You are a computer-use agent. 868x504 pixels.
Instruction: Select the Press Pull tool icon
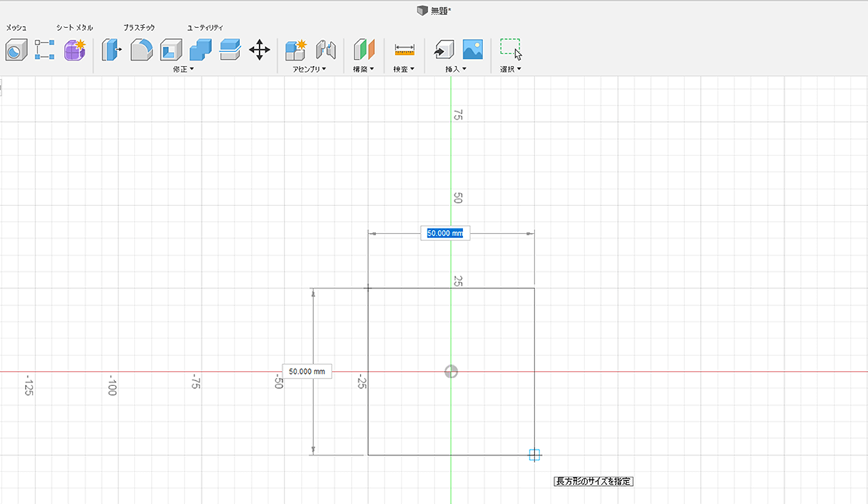pyautogui.click(x=111, y=50)
